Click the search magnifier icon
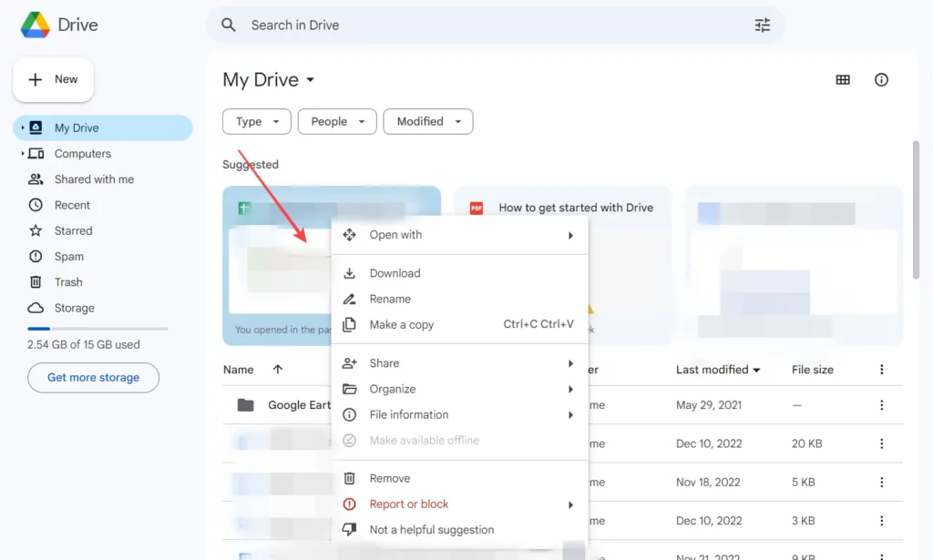Screen dimensions: 933x560 click(x=229, y=25)
